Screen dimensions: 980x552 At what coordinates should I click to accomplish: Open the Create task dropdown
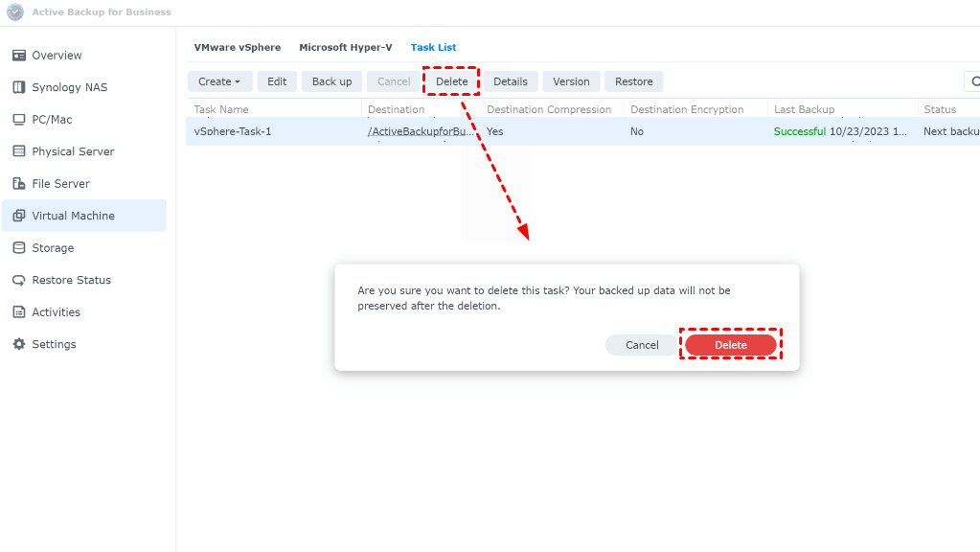[x=219, y=81]
